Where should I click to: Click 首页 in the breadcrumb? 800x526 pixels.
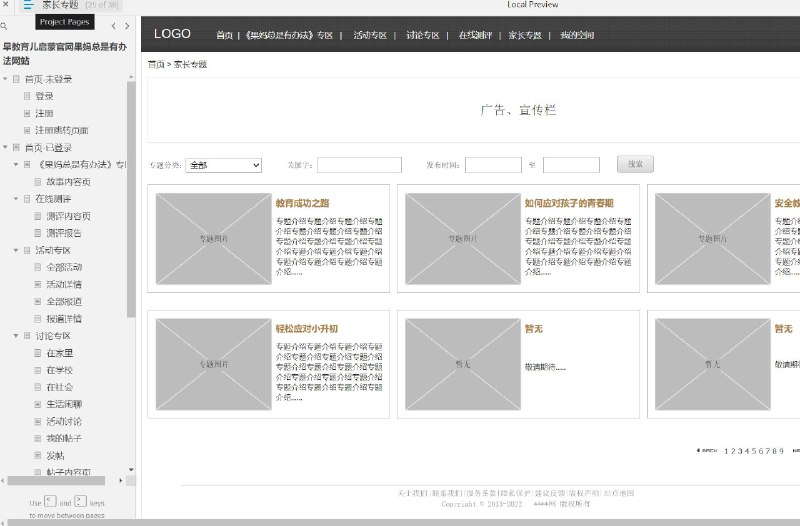(156, 64)
